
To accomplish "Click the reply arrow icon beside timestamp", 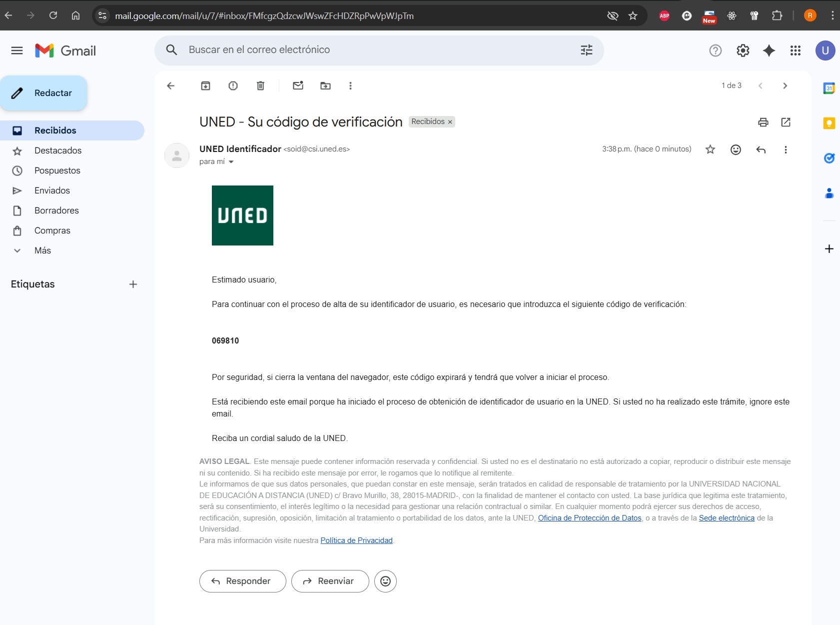I will click(x=761, y=149).
